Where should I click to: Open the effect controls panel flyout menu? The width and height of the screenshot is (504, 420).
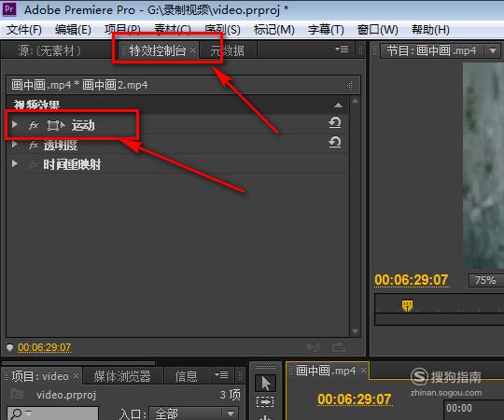pos(342,49)
